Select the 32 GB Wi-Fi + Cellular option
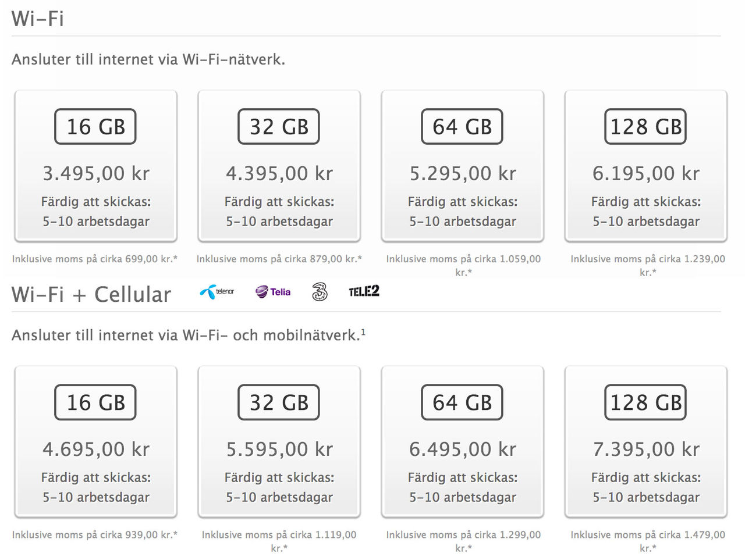The width and height of the screenshot is (745, 560). click(278, 402)
